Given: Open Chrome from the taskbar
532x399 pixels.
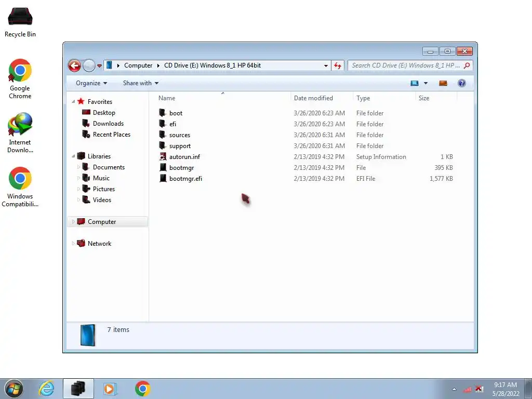Looking at the screenshot, I should [142, 389].
